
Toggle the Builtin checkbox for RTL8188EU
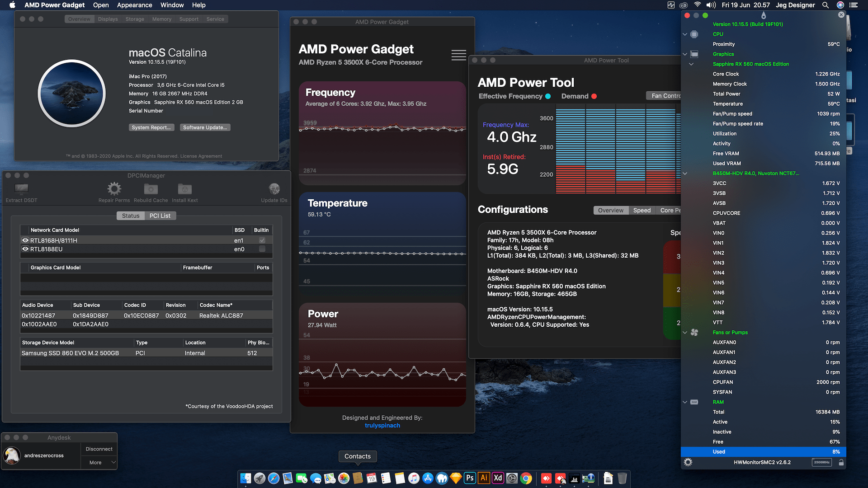pos(262,249)
